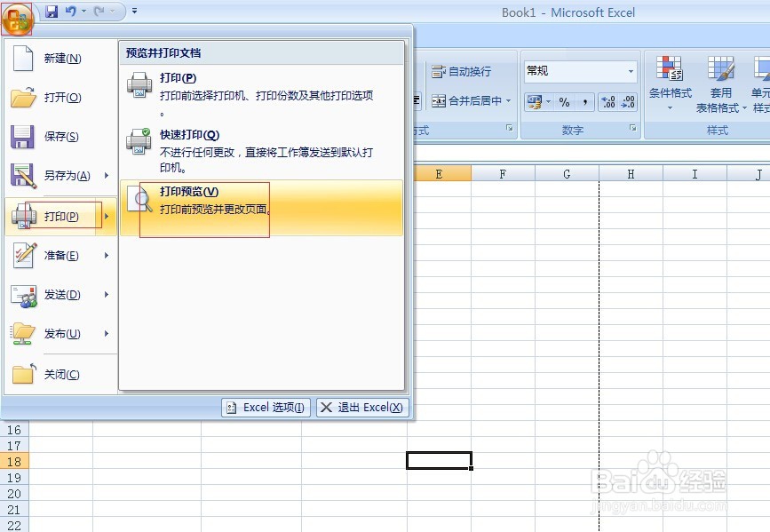
Task: Open 条件格式 conditional formatting
Action: click(670, 83)
